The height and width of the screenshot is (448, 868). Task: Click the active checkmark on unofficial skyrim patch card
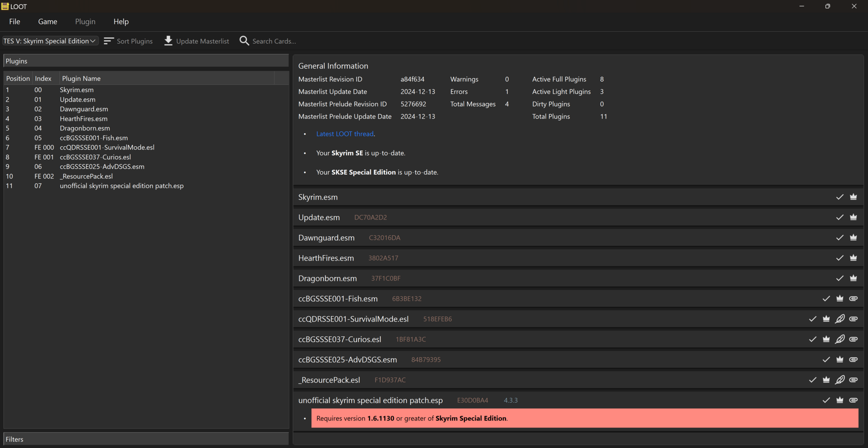point(826,400)
